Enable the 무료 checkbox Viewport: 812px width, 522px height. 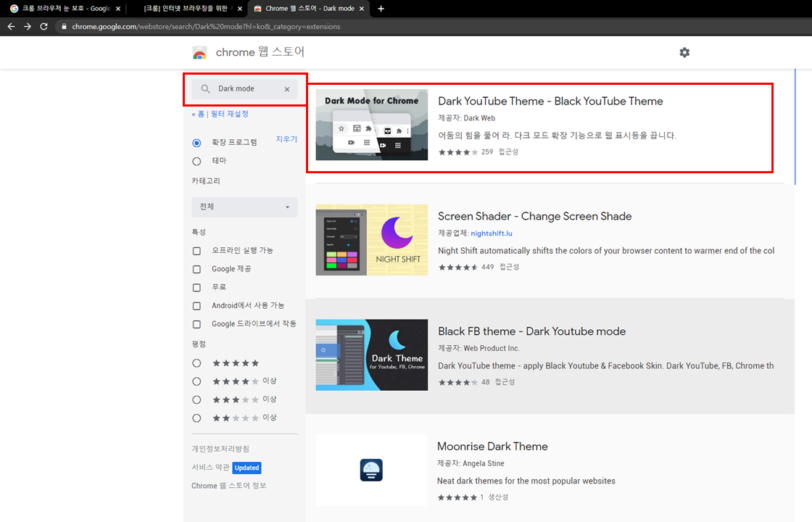[196, 287]
